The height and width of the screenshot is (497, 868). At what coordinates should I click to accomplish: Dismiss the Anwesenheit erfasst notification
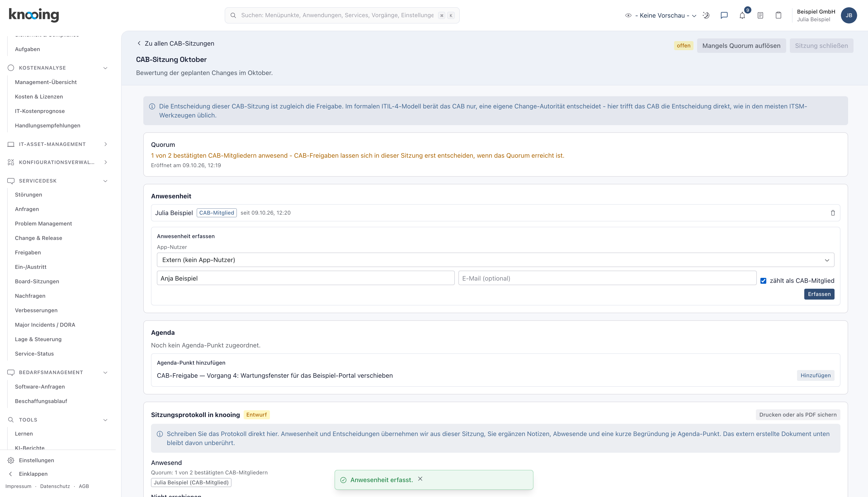tap(420, 479)
